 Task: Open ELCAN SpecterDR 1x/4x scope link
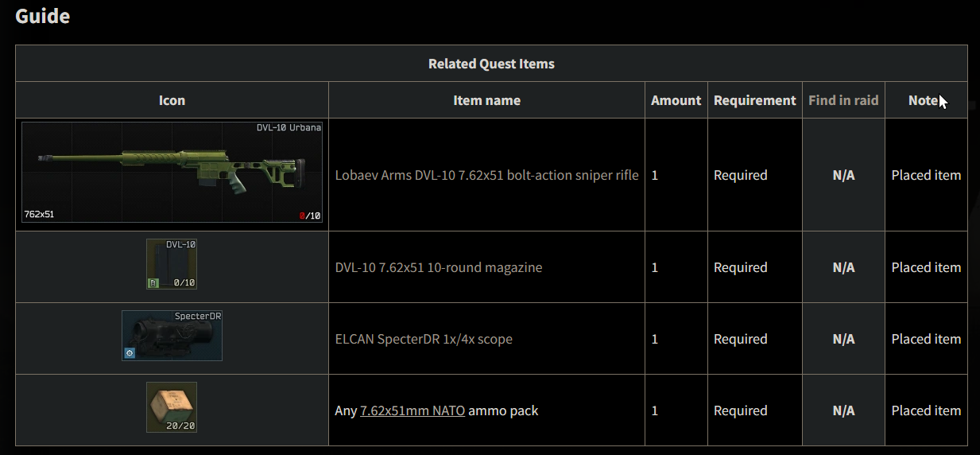(424, 339)
